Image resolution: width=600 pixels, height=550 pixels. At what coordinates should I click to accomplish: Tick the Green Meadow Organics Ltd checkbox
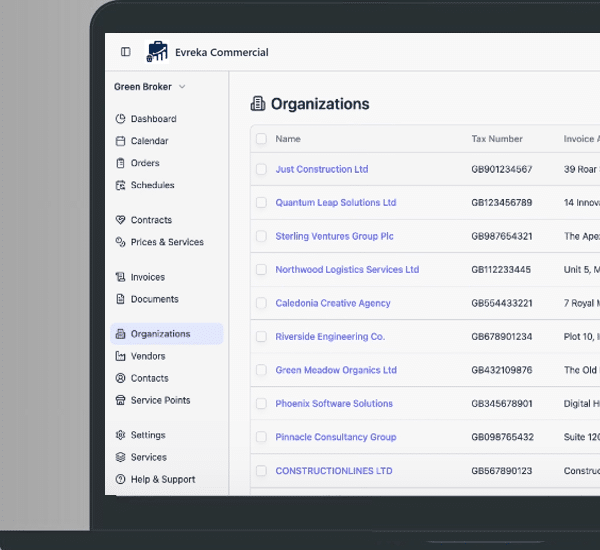[261, 370]
